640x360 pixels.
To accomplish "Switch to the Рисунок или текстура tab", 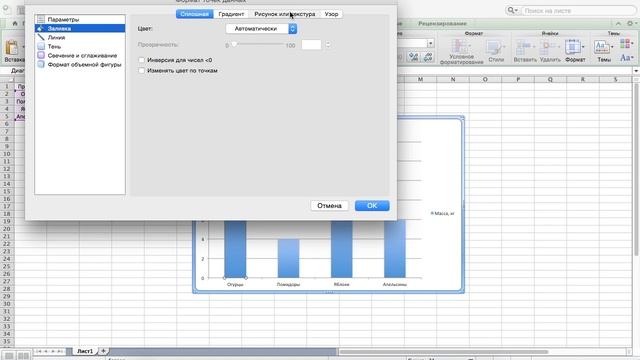I will click(x=284, y=14).
